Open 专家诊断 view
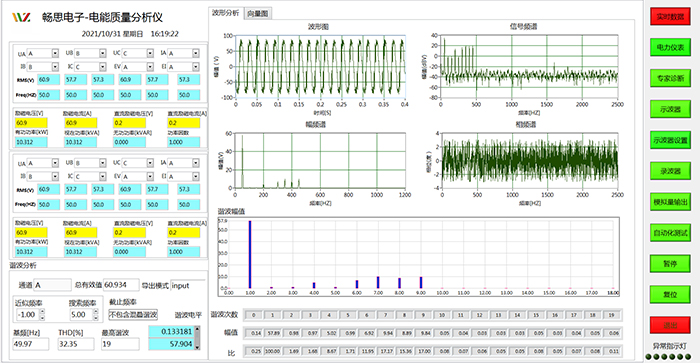 click(x=670, y=78)
